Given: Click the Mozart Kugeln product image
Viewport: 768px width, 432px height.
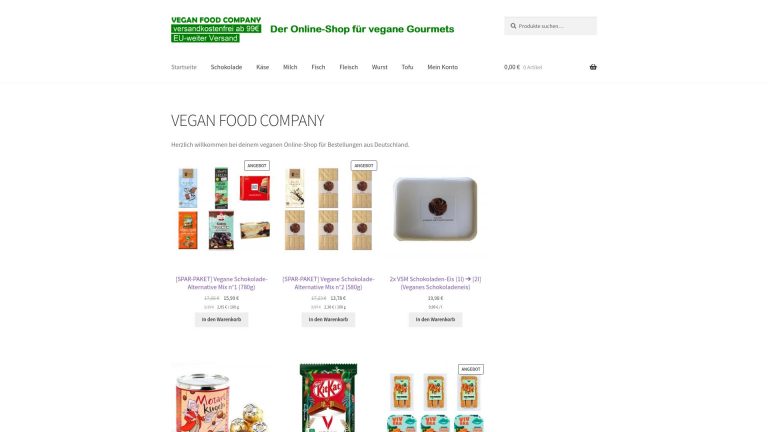Looking at the screenshot, I should 221,398.
